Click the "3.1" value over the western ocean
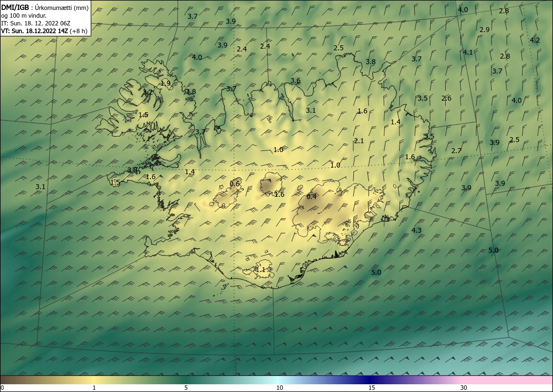 pyautogui.click(x=40, y=187)
